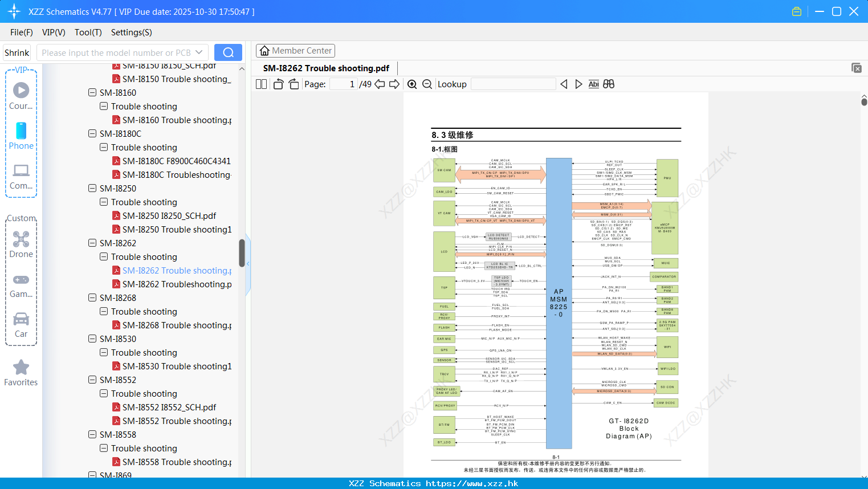Open SM-I8150 Trouble shooting_ file
The width and height of the screenshot is (868, 489).
click(x=177, y=79)
